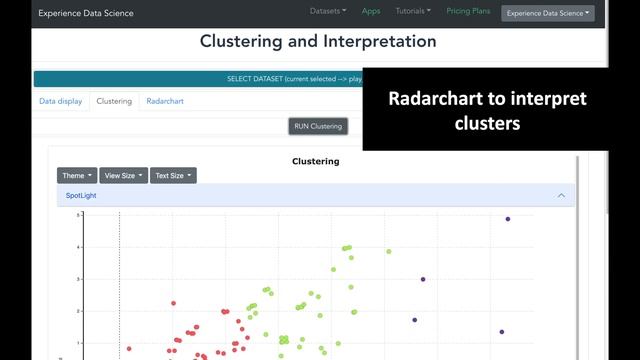The height and width of the screenshot is (360, 640).
Task: Click the chart panel vertical scrollbar
Action: pos(578,257)
